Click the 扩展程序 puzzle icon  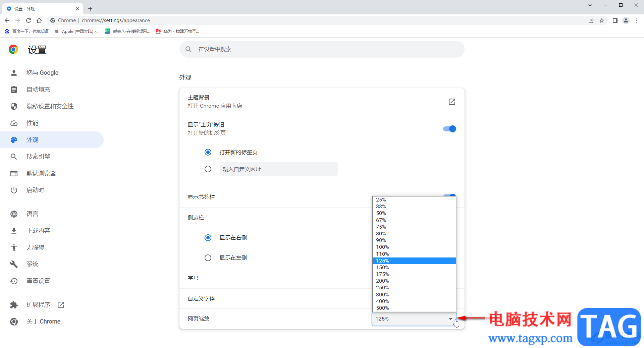(14, 305)
